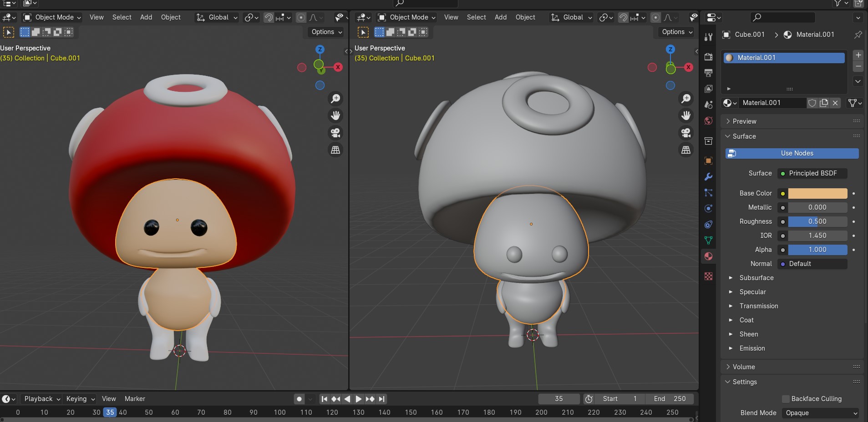Image resolution: width=868 pixels, height=422 pixels.
Task: Jump to the first frame
Action: 325,399
